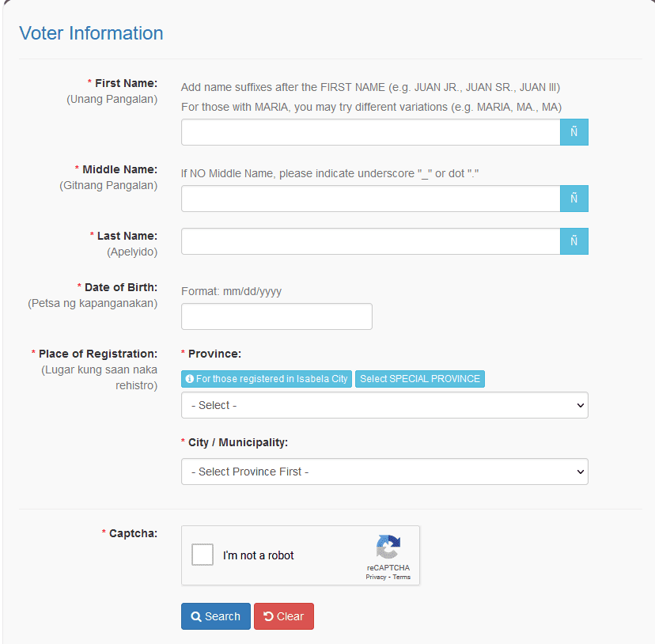
Task: Click the reCAPTCHA logo icon
Action: coord(388,547)
